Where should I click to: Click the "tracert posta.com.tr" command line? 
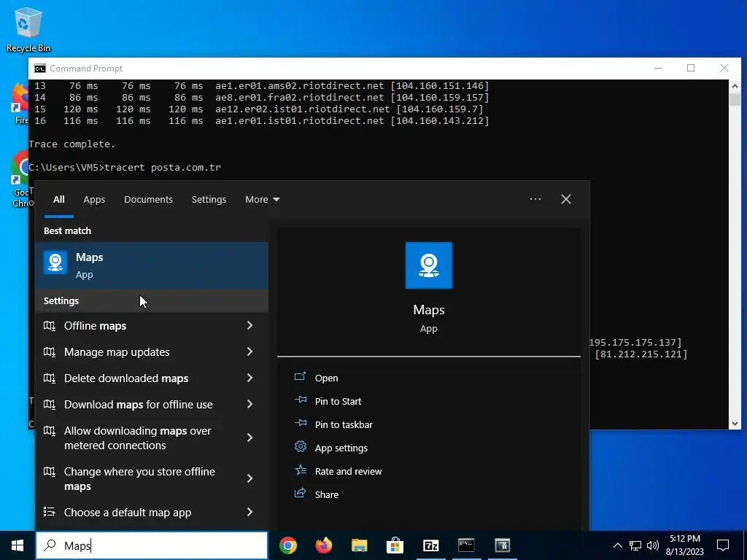163,167
